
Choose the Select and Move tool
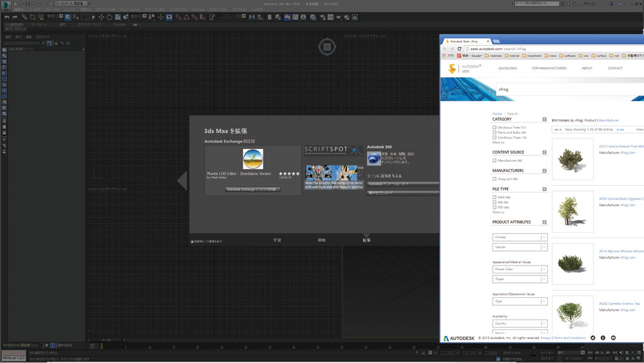[101, 17]
